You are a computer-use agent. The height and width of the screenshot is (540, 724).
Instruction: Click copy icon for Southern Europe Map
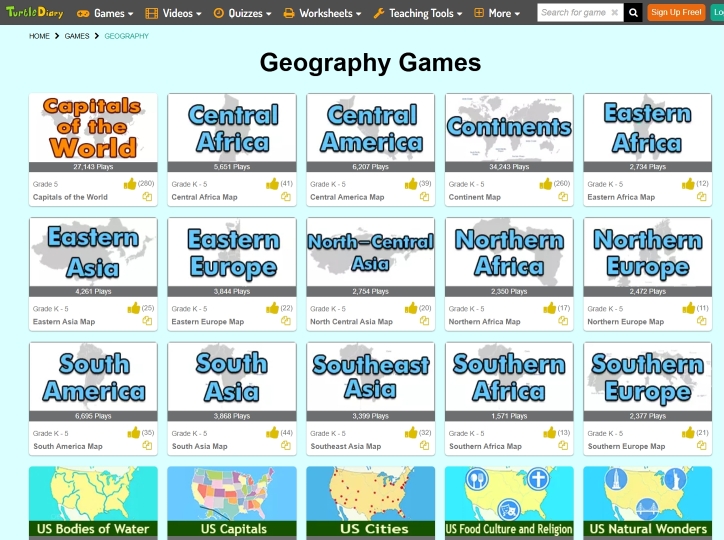pos(701,446)
